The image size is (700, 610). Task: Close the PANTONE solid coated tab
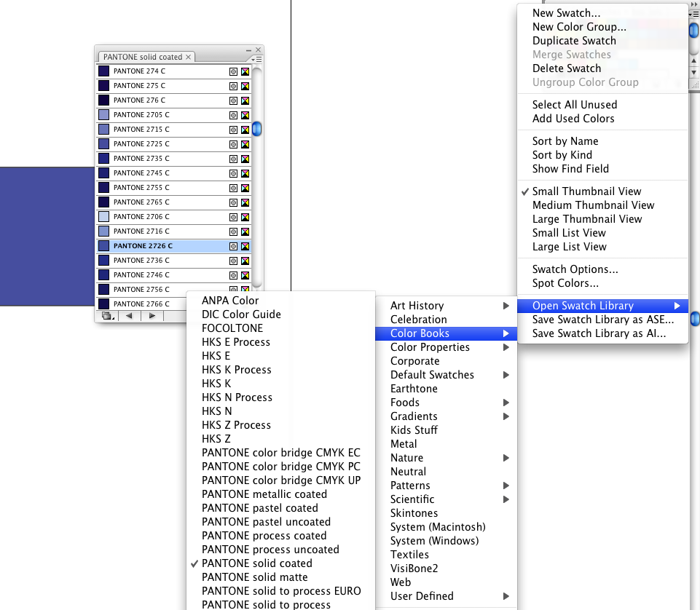189,57
